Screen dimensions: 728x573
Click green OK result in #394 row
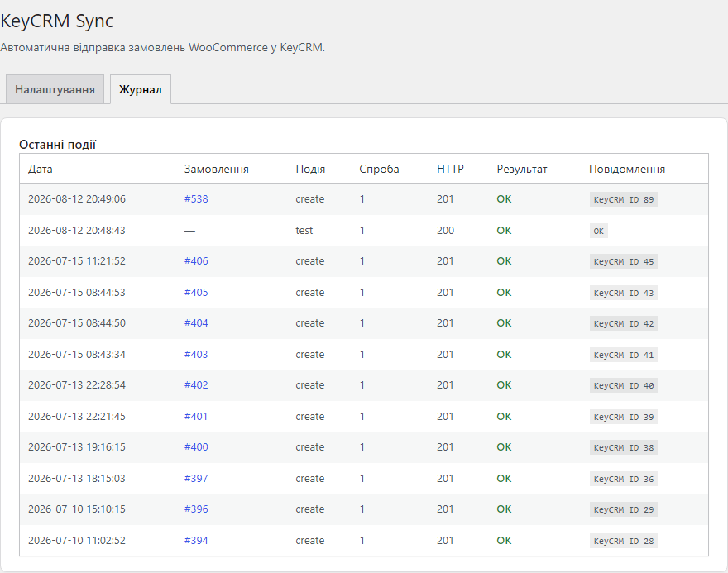coord(504,541)
